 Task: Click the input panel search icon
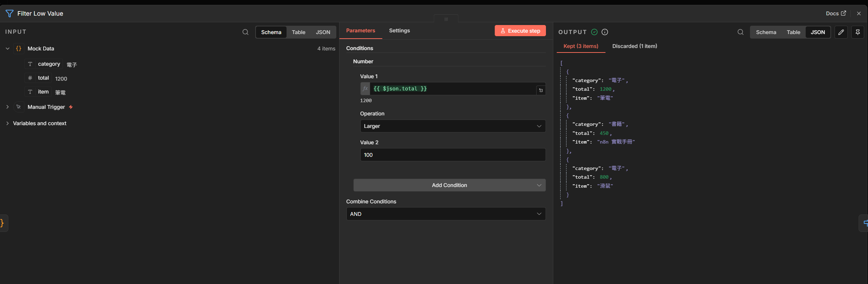pos(245,32)
